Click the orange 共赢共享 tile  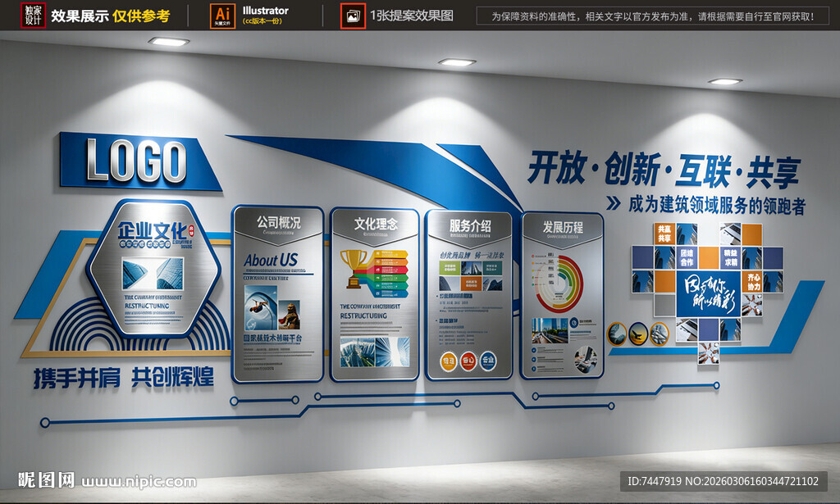[664, 234]
